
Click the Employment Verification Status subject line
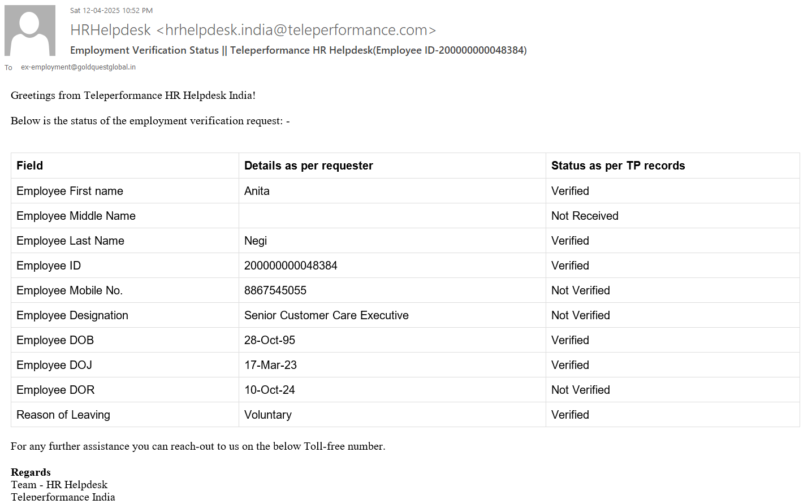click(x=298, y=50)
